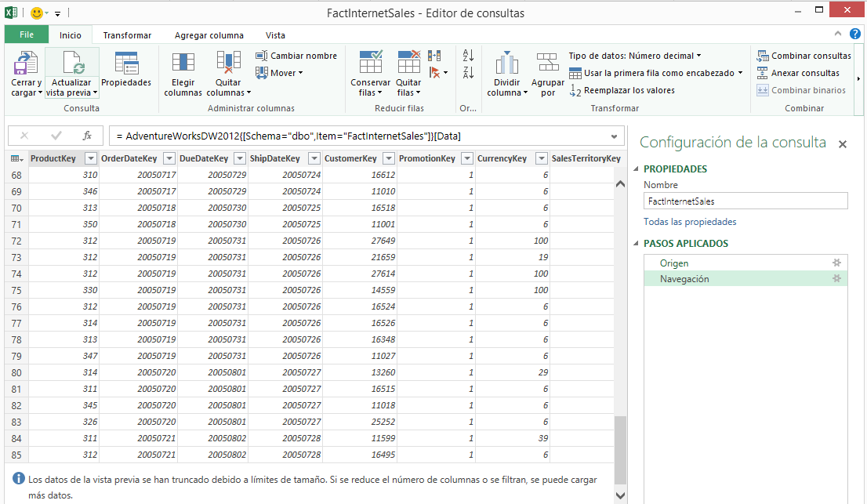Collapse the PASOS APLICADOS section

click(636, 244)
